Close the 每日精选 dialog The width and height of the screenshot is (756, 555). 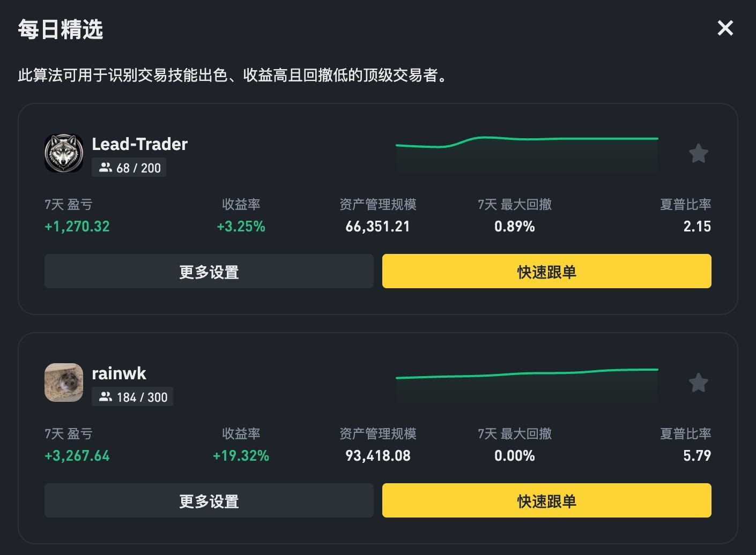725,28
